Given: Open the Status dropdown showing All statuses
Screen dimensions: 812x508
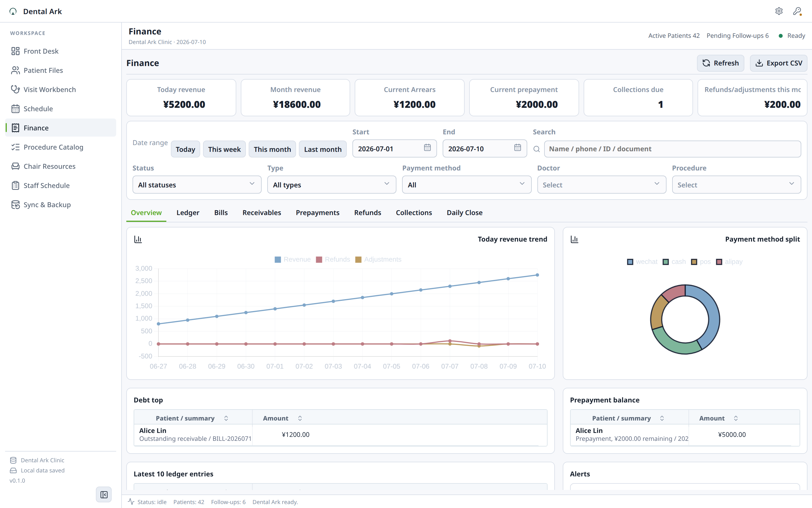Looking at the screenshot, I should click(x=197, y=185).
